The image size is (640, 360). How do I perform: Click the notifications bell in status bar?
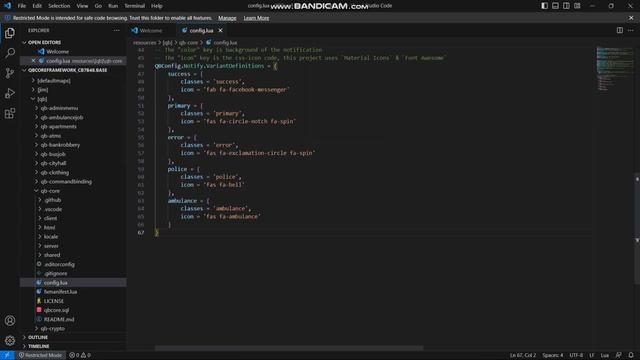click(x=631, y=355)
